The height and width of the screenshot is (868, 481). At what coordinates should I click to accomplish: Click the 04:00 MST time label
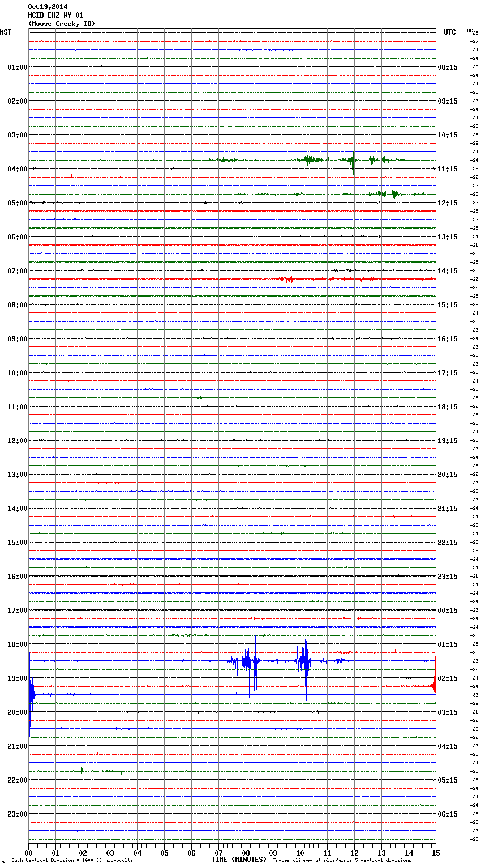(17, 169)
